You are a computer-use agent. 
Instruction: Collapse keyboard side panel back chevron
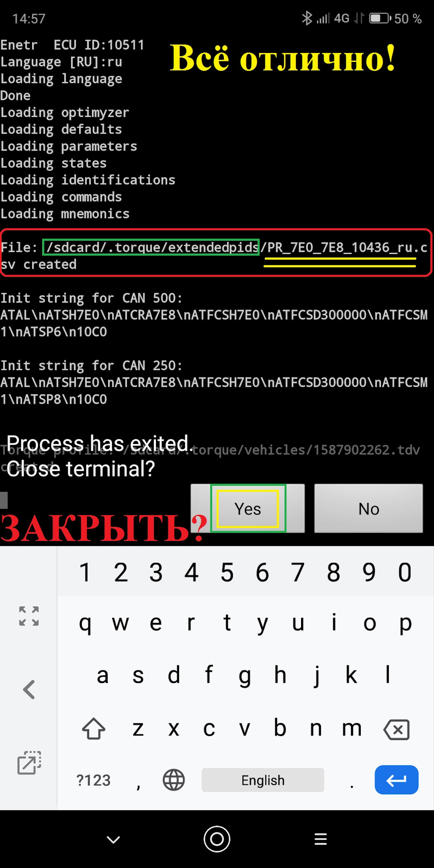point(29,689)
